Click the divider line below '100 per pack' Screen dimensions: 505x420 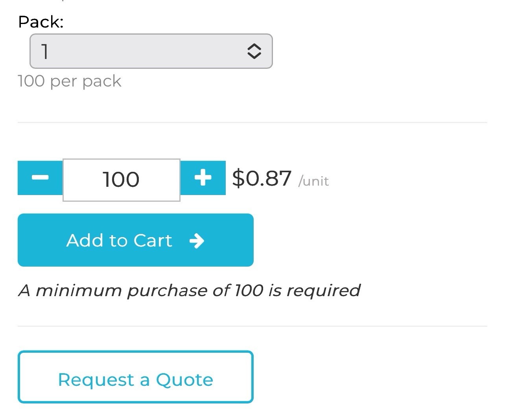252,122
